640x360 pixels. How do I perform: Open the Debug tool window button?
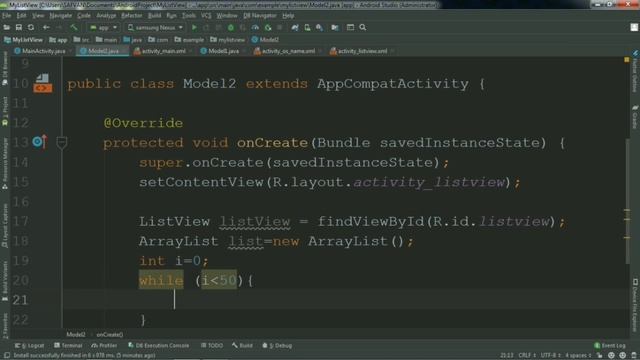(277, 345)
